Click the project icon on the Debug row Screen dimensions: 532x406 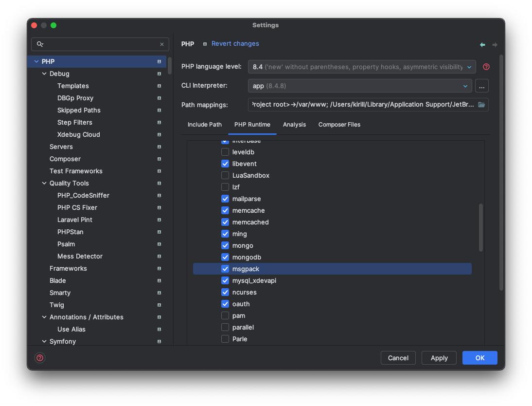(x=159, y=74)
